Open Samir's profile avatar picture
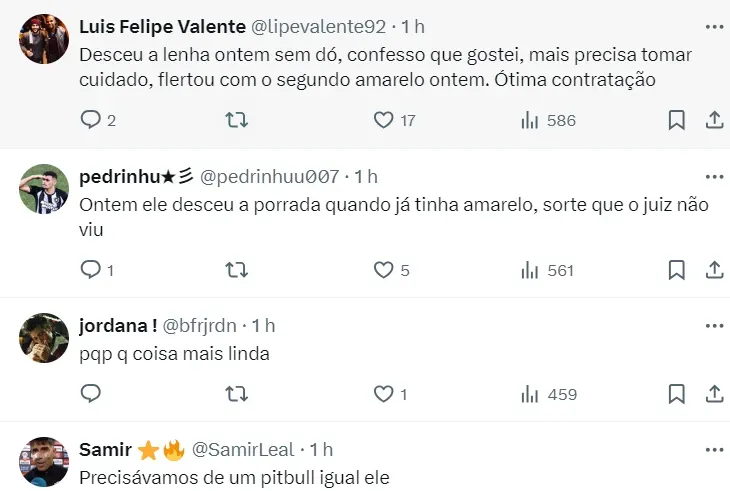The width and height of the screenshot is (730, 491). pos(44,461)
